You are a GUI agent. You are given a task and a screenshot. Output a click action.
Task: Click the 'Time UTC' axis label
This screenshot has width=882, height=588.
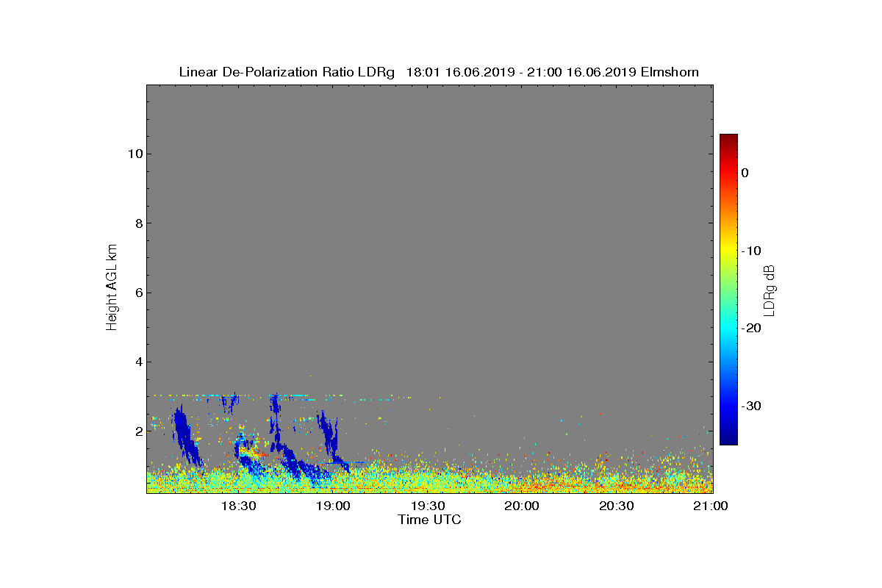(x=429, y=520)
